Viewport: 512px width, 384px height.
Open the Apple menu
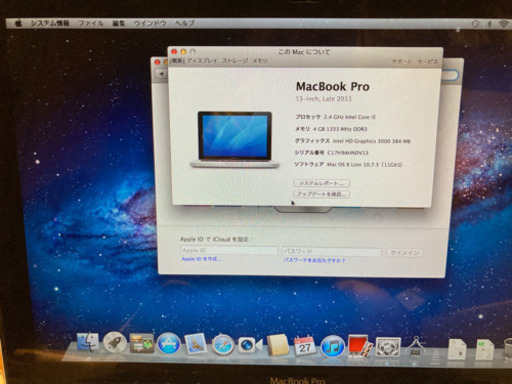point(19,23)
